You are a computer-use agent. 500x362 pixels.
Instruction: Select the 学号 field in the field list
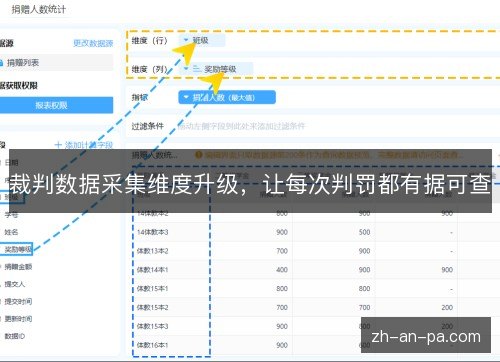[11, 215]
